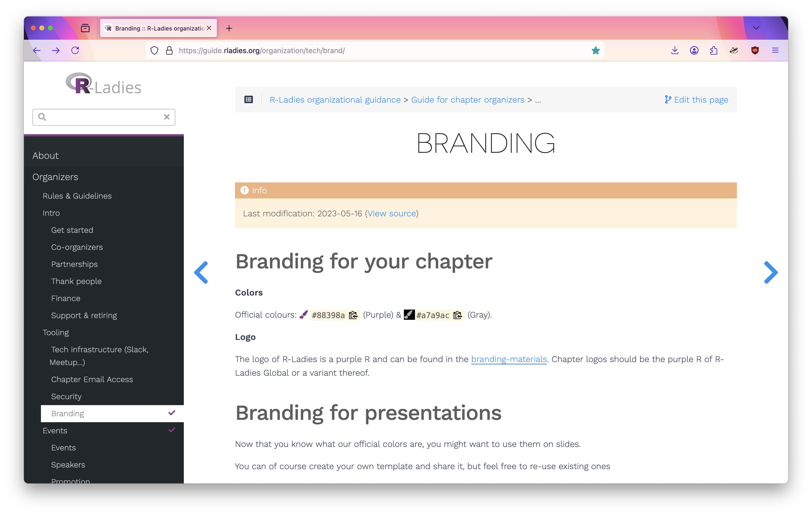Open the Firefox hamburger application menu

(x=775, y=51)
